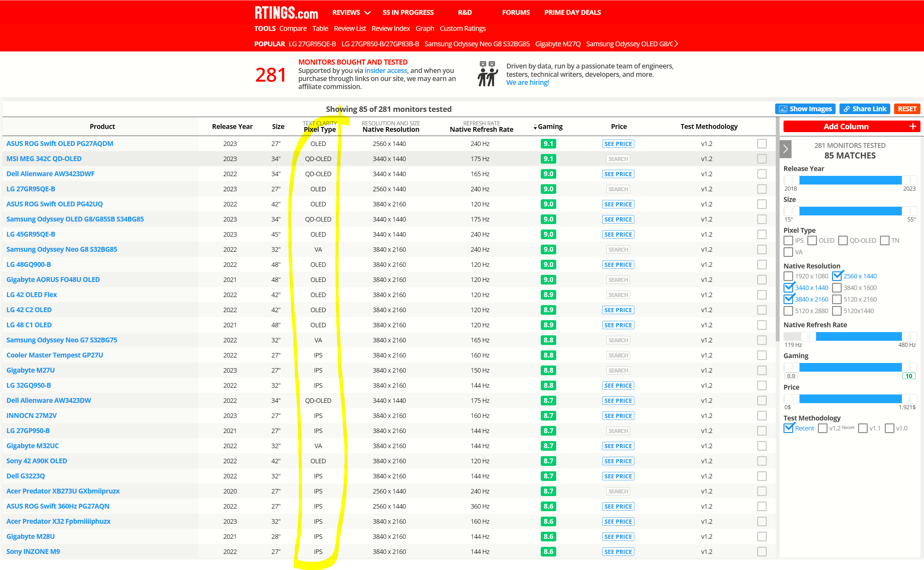Click the Share Link chain icon

[x=846, y=109]
